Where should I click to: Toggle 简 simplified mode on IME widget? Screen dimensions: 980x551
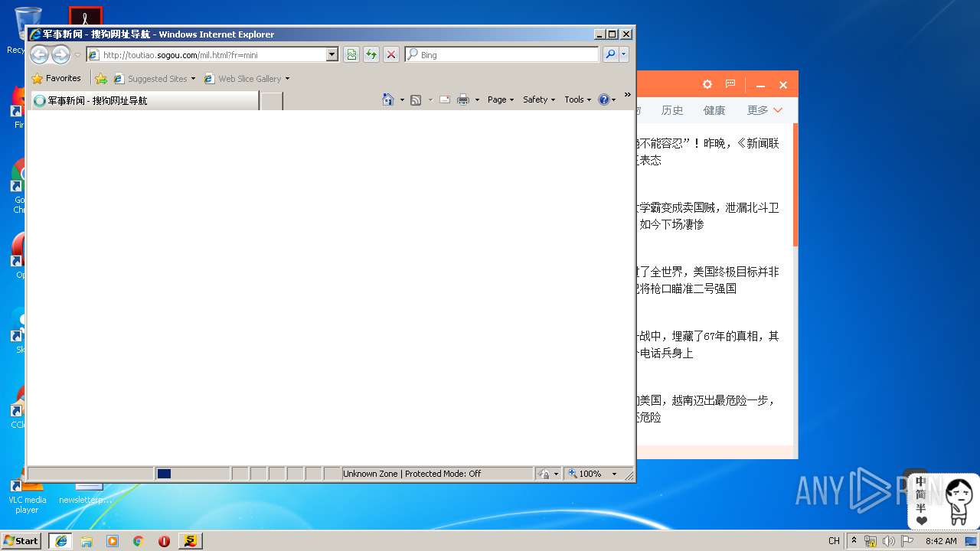[x=920, y=495]
